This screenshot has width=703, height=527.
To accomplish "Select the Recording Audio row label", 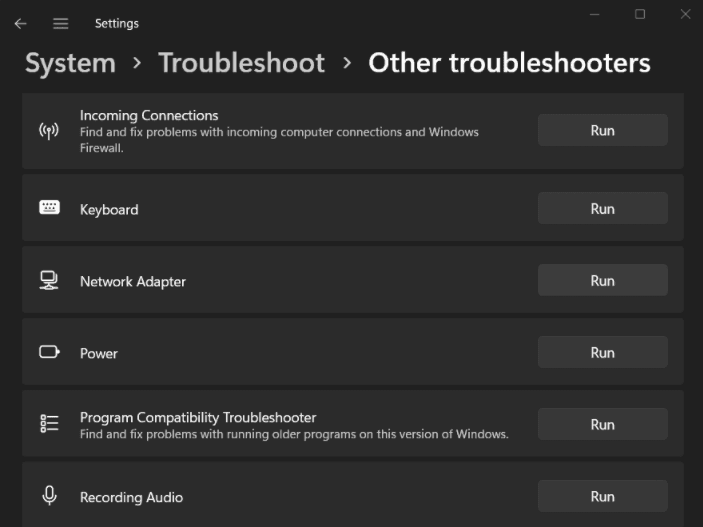I will (x=131, y=497).
